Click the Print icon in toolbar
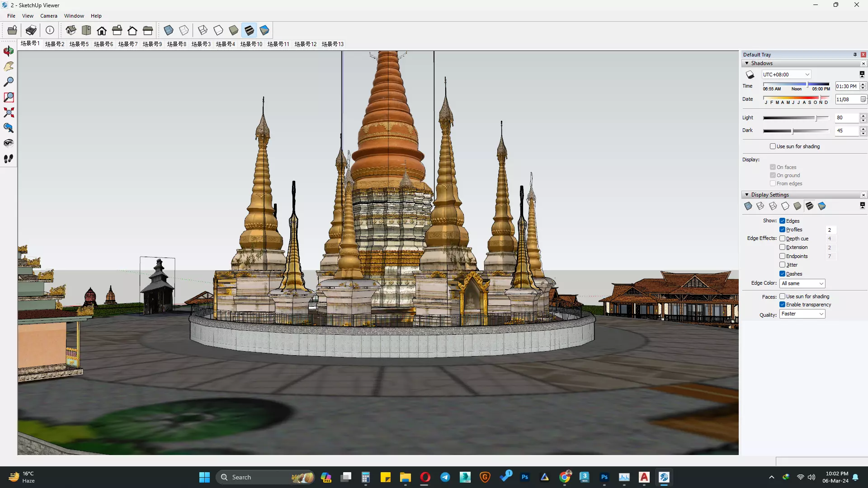868x488 pixels. tap(31, 30)
